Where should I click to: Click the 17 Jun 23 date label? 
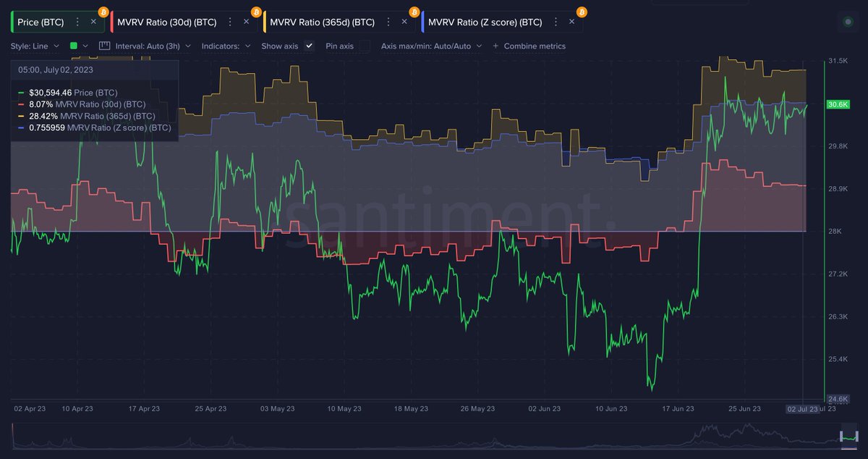pos(678,409)
